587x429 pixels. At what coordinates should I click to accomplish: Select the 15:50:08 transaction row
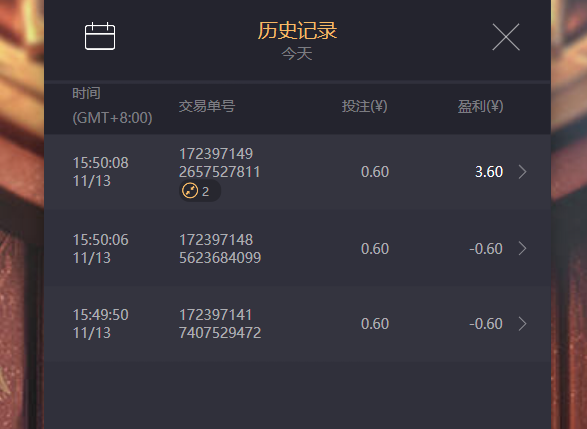297,172
